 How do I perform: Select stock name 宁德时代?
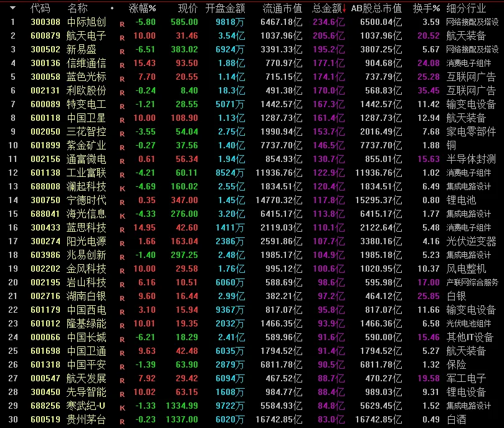pos(86,200)
